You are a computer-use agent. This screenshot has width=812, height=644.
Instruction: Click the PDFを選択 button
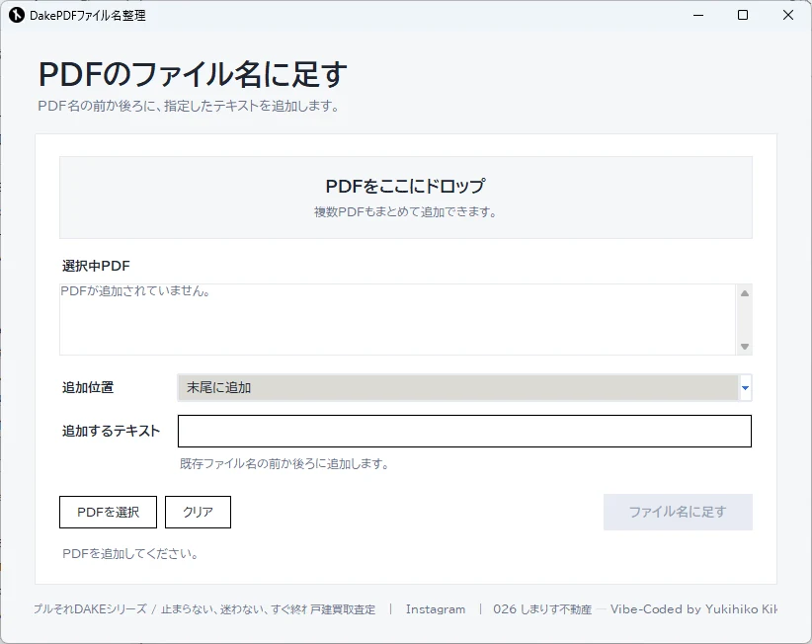pyautogui.click(x=109, y=512)
